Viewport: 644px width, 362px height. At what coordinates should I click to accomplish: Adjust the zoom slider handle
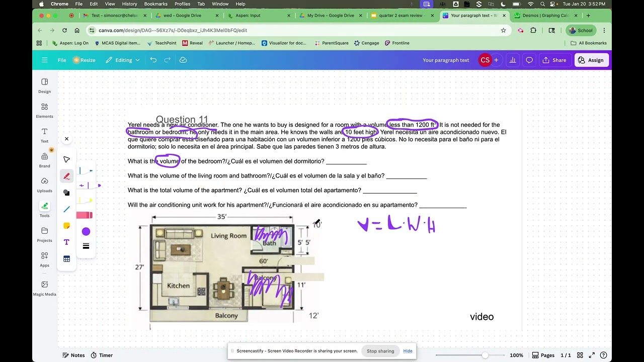[485, 355]
